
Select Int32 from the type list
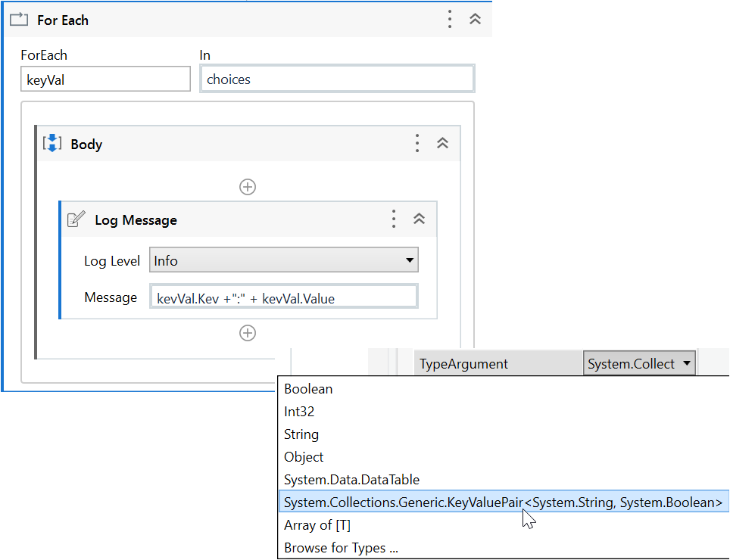click(x=299, y=412)
